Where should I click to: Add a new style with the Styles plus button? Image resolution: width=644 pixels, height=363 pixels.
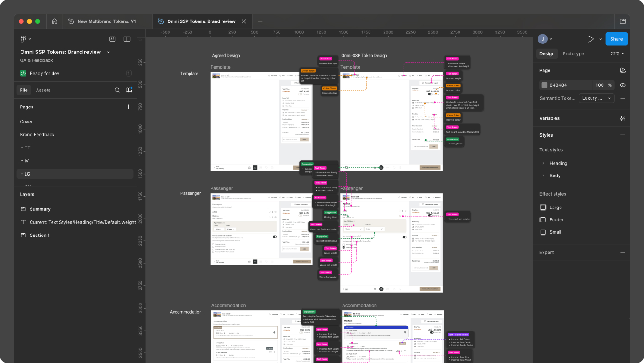pos(623,135)
